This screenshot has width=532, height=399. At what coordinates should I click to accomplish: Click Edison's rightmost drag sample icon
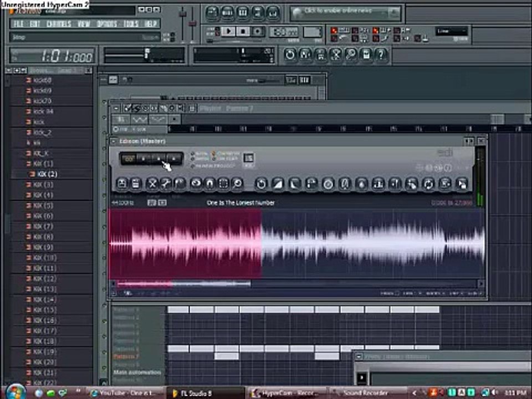[x=462, y=184]
